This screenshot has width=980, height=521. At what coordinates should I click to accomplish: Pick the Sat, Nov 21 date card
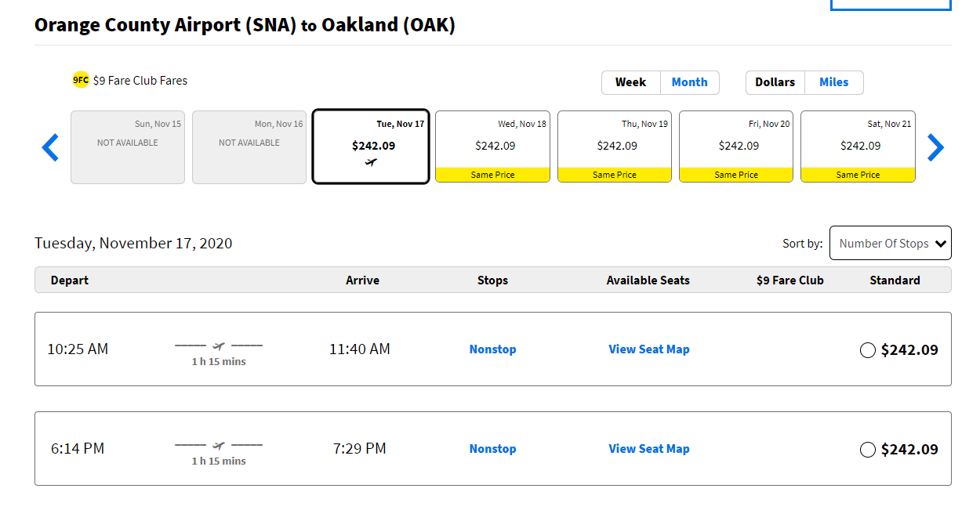(858, 147)
